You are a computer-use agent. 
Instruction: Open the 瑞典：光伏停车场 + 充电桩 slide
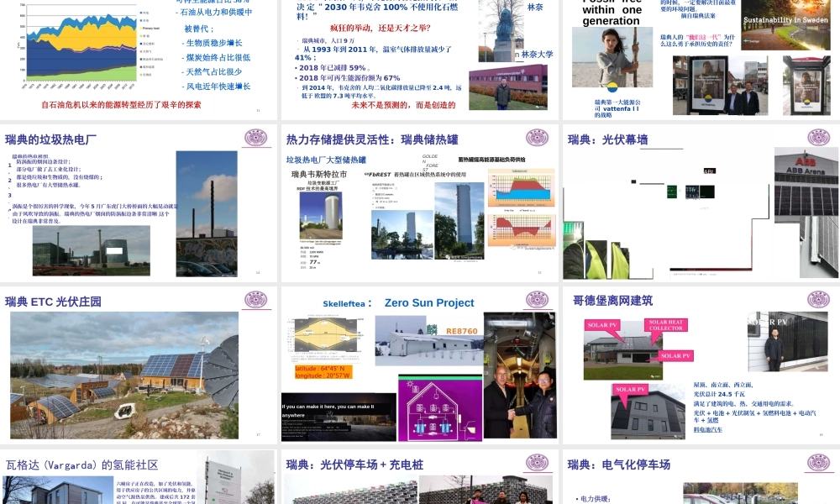[x=420, y=476]
